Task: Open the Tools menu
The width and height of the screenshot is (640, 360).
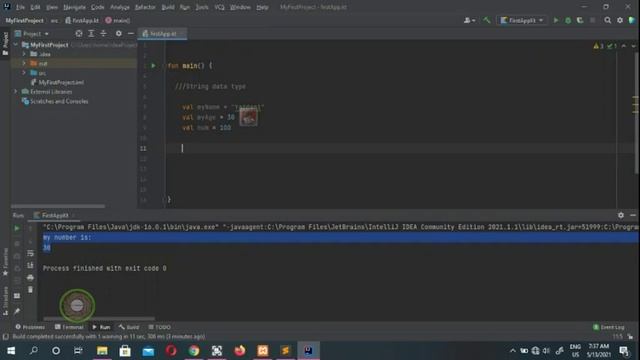Action: coord(202,7)
